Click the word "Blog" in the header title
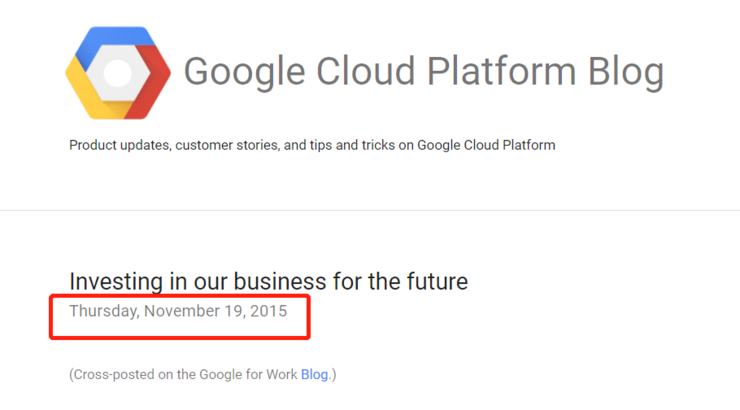Image resolution: width=740 pixels, height=410 pixels. pos(626,72)
